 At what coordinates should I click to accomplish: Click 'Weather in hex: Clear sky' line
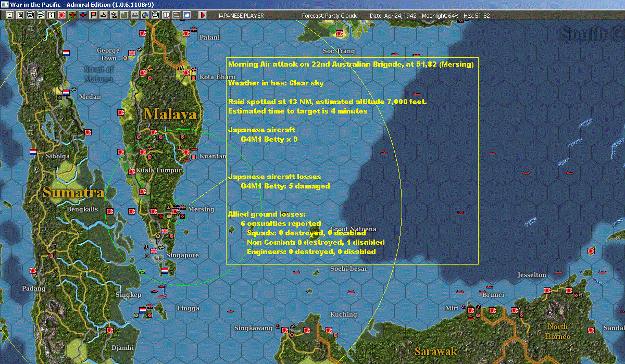click(276, 83)
